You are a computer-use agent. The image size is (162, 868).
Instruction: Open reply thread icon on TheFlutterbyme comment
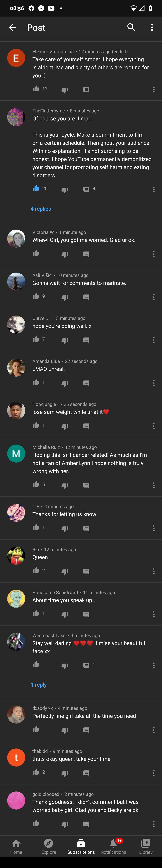pos(86,189)
